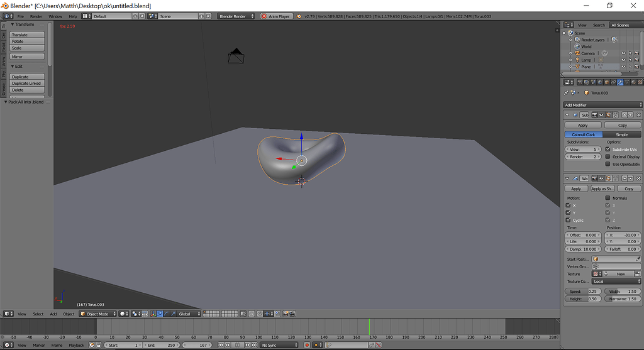Click the rotate manipulator arc icon

click(166, 314)
